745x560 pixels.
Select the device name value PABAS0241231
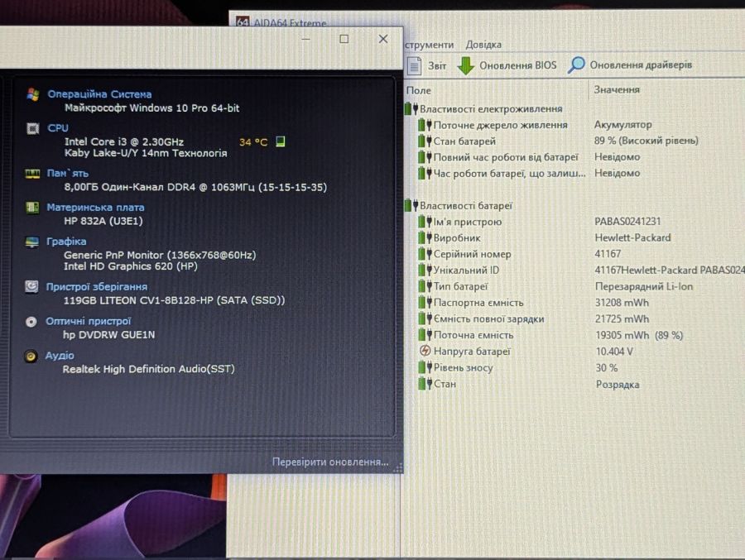627,222
